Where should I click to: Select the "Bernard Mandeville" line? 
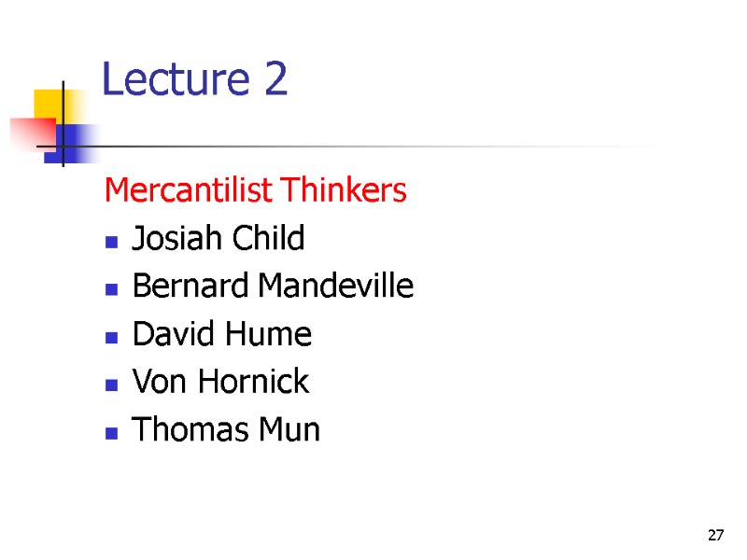pos(273,287)
